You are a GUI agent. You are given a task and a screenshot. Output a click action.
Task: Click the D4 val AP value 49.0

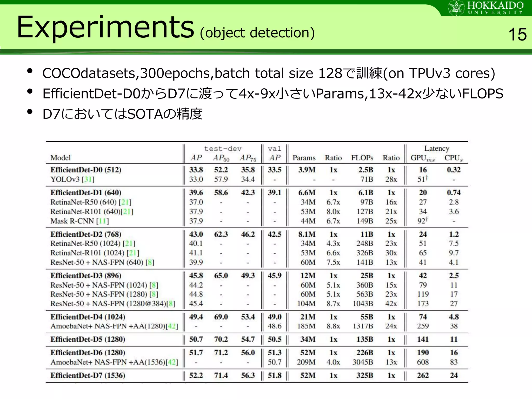point(275,317)
